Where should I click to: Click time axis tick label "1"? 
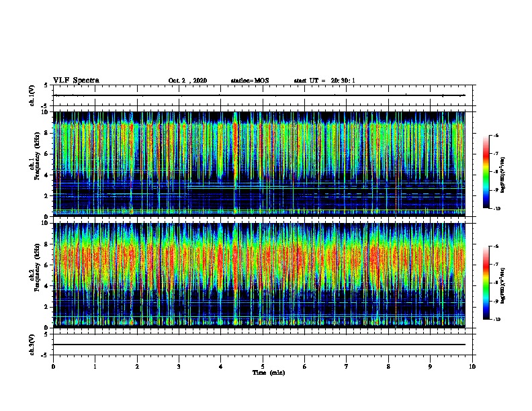pyautogui.click(x=95, y=367)
